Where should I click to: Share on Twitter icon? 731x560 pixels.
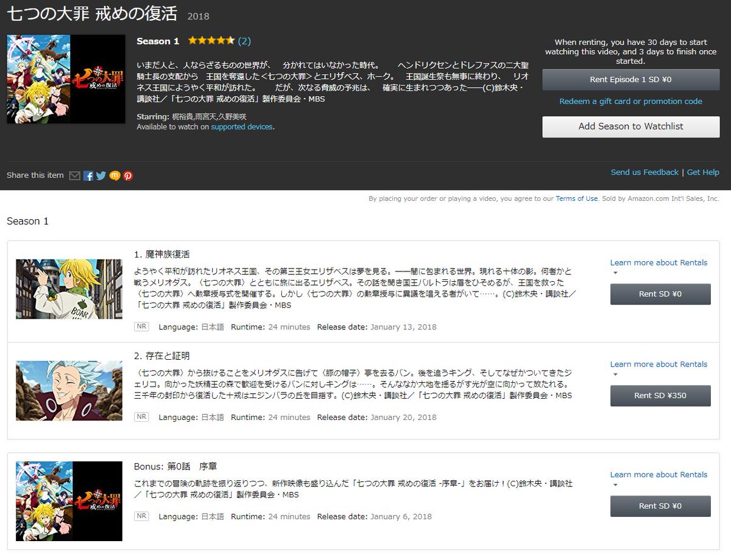(x=101, y=176)
